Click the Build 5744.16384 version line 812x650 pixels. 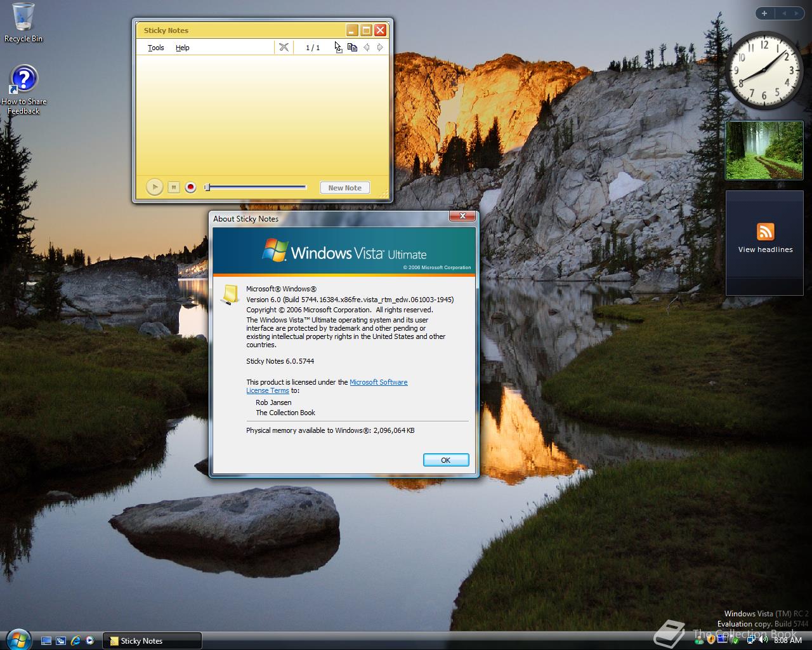click(x=350, y=300)
